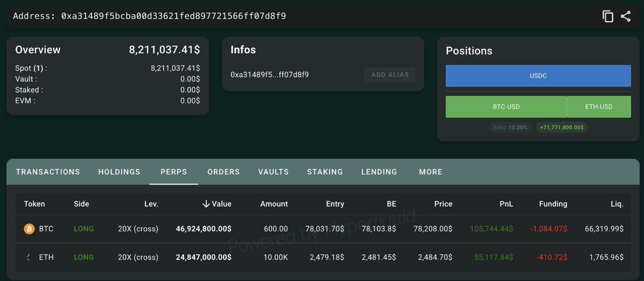Click BTC amount 600.00
644x281 pixels.
[276, 229]
